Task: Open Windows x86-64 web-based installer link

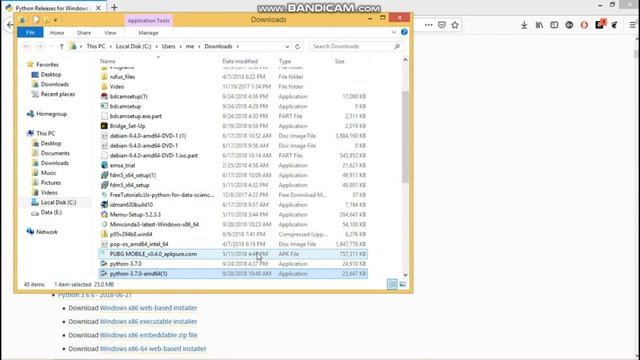Action: point(153,349)
